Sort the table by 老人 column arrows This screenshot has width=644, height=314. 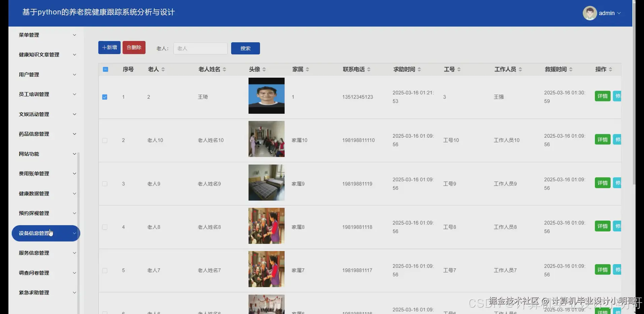coord(163,69)
